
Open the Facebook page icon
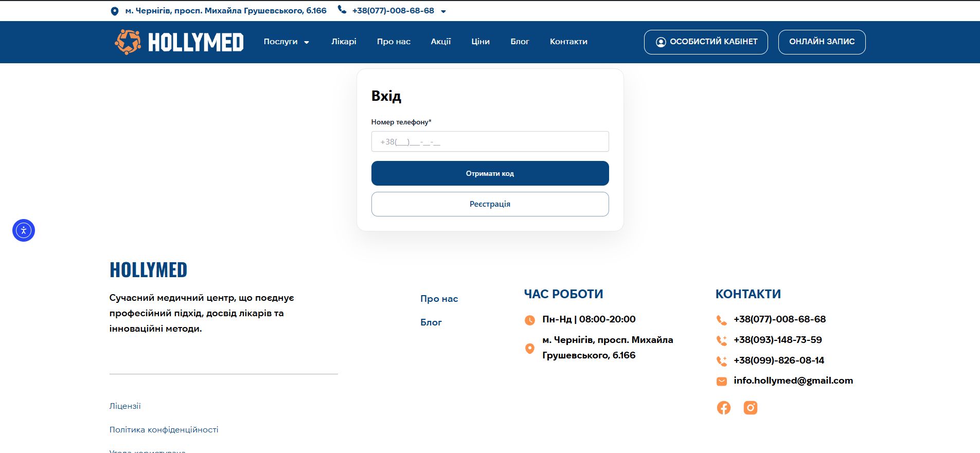click(723, 408)
